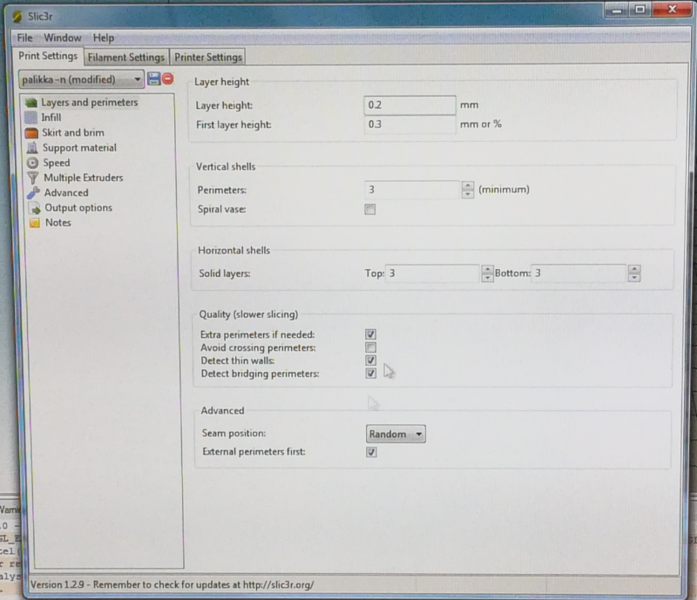This screenshot has height=600, width=697.
Task: Click the Output options icon
Action: (x=34, y=208)
